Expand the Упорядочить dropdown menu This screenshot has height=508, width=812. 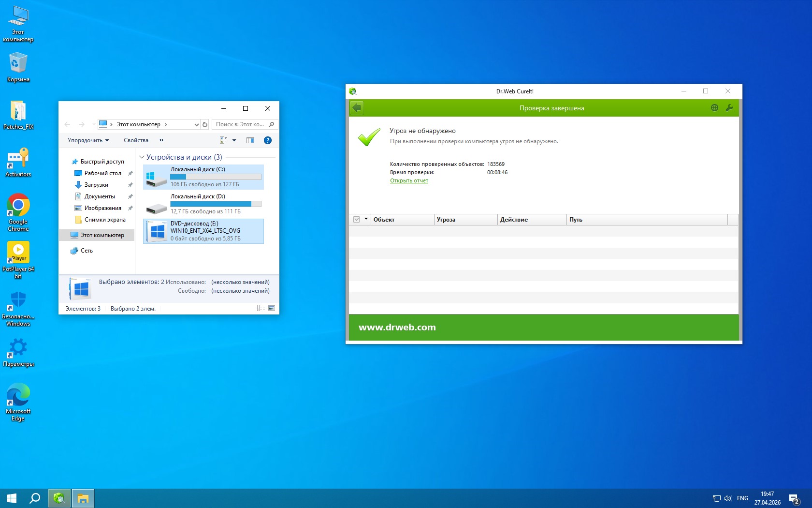point(88,140)
